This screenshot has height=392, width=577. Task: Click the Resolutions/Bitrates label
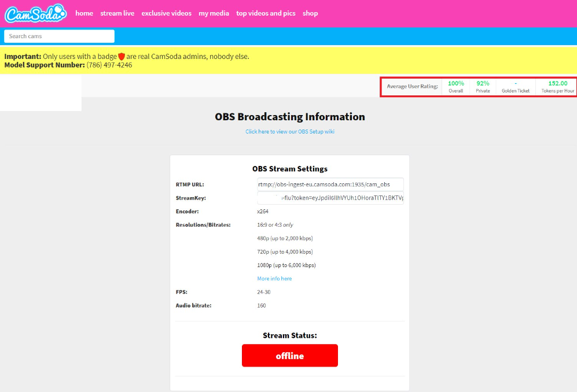(x=203, y=225)
